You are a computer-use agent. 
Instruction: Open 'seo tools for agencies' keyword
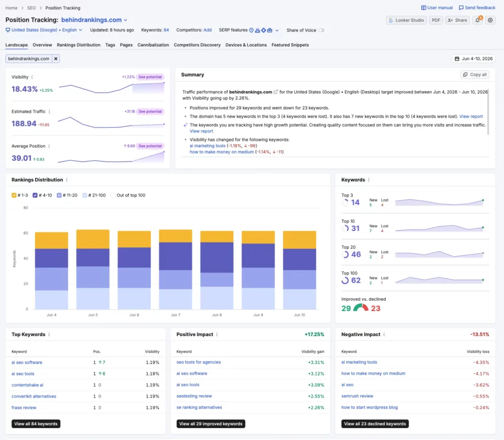[x=198, y=362]
